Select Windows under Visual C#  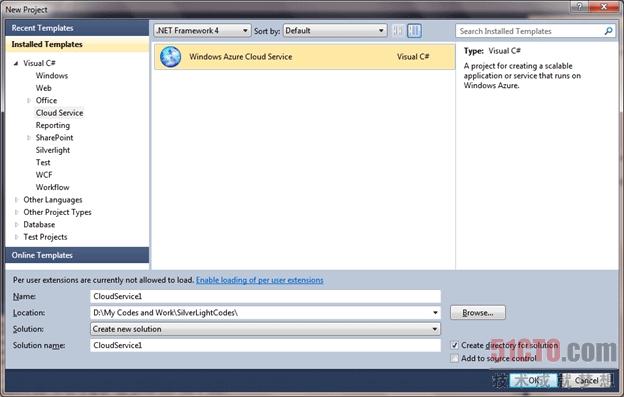coord(52,76)
